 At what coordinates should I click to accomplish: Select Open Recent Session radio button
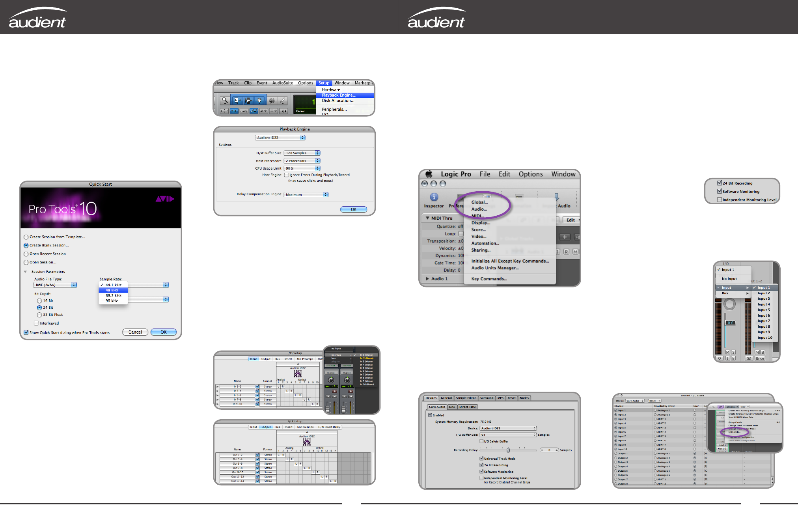tap(26, 254)
